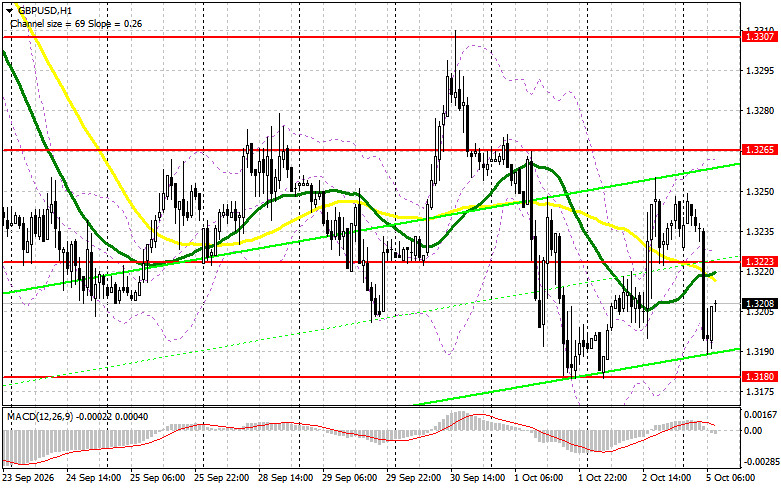Image resolution: width=781 pixels, height=489 pixels.
Task: Click the chart menu triangle beside GBPUSD,H1
Action: click(10, 9)
